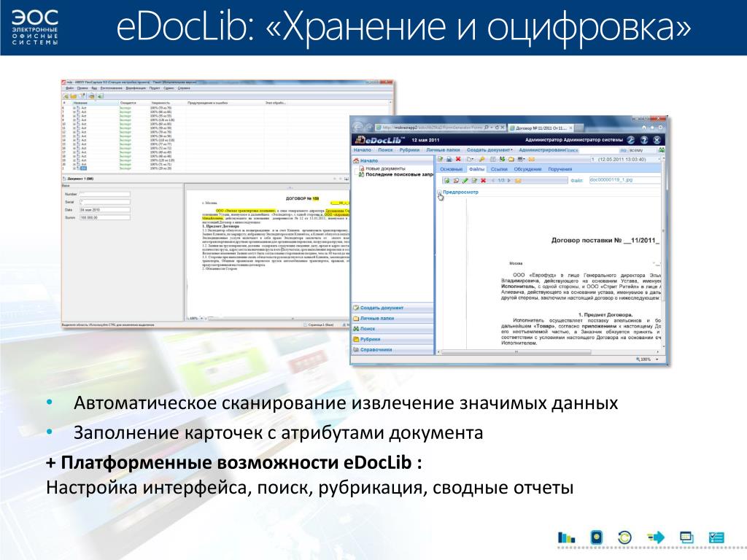The height and width of the screenshot is (560, 747).
Task: Click the add file icon at the left end of the Файлы toolbar
Action: 447,180
